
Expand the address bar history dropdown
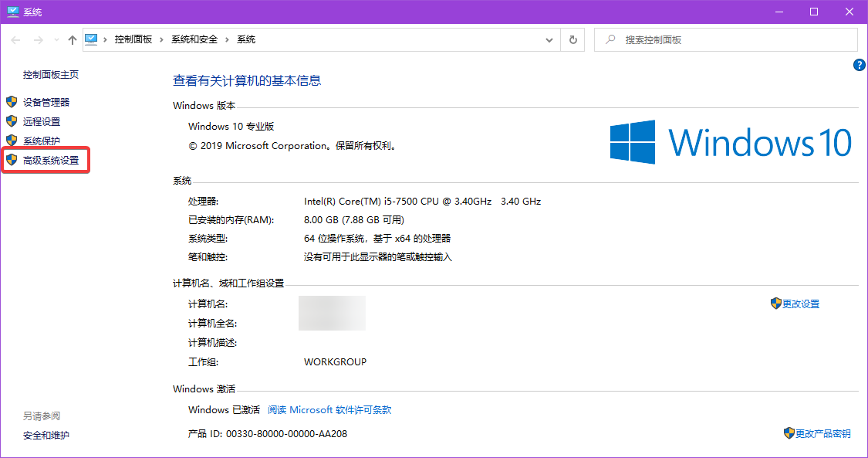pos(549,39)
